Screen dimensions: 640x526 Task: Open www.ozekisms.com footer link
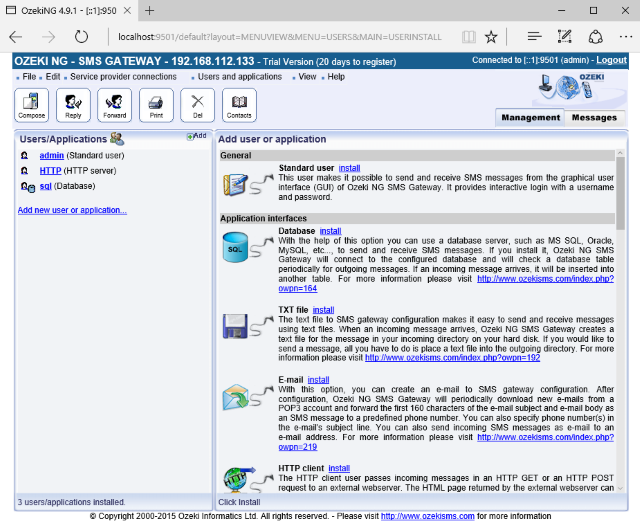click(x=427, y=516)
